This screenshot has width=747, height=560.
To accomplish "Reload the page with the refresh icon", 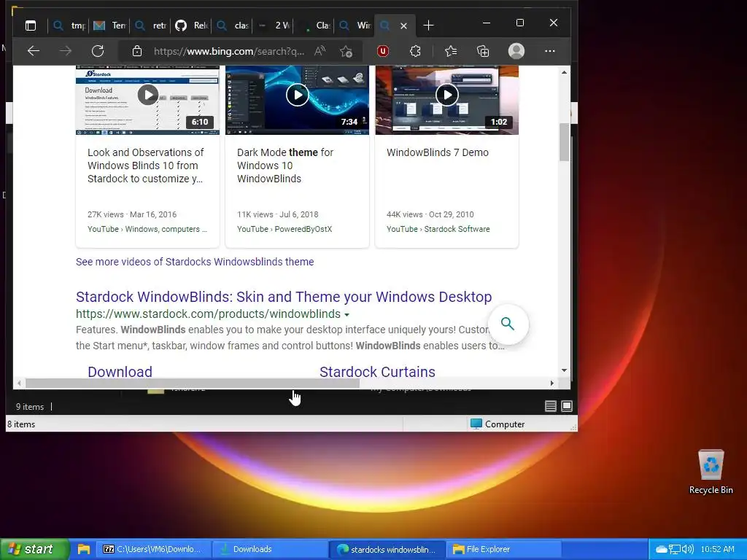I will (x=98, y=51).
